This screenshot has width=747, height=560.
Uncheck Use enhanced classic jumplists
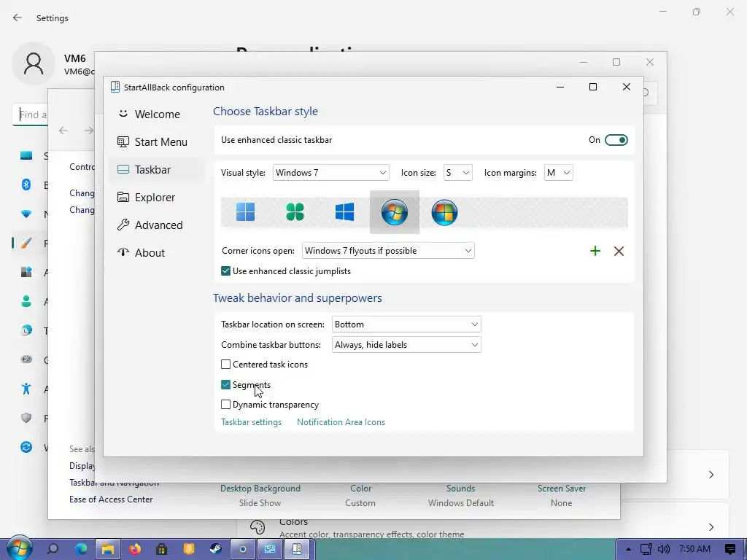pyautogui.click(x=226, y=271)
